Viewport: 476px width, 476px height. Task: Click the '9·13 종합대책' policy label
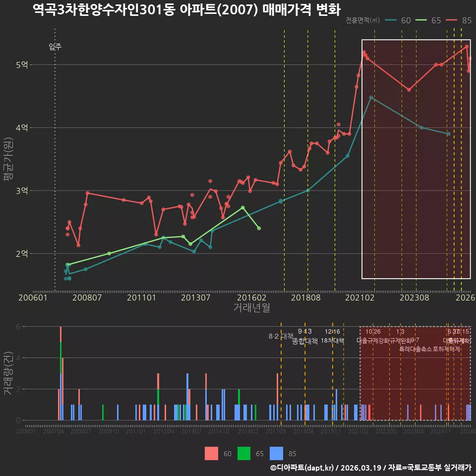pyautogui.click(x=305, y=336)
